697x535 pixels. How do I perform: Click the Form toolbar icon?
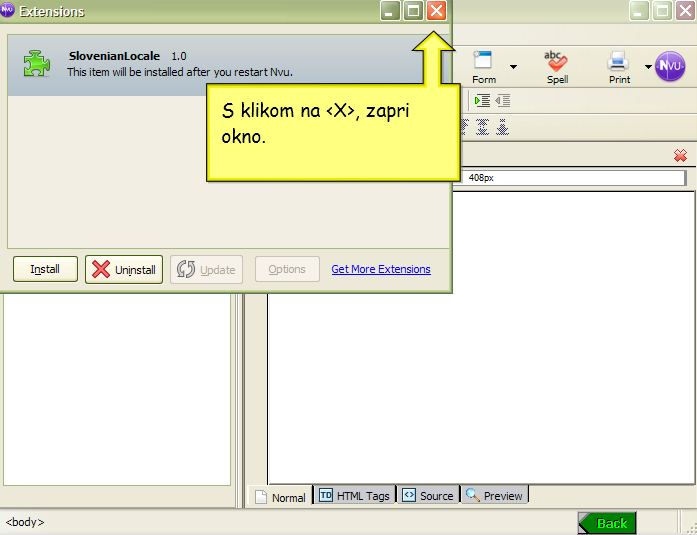tap(484, 65)
